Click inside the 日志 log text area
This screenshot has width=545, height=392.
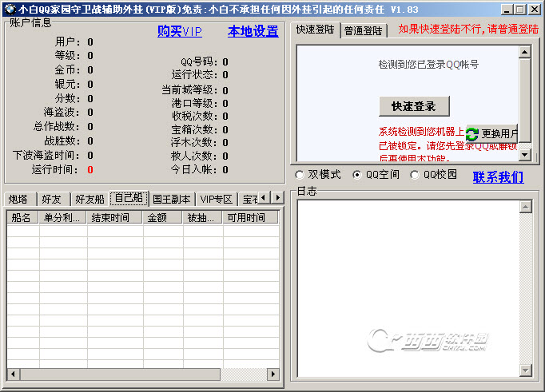point(408,288)
